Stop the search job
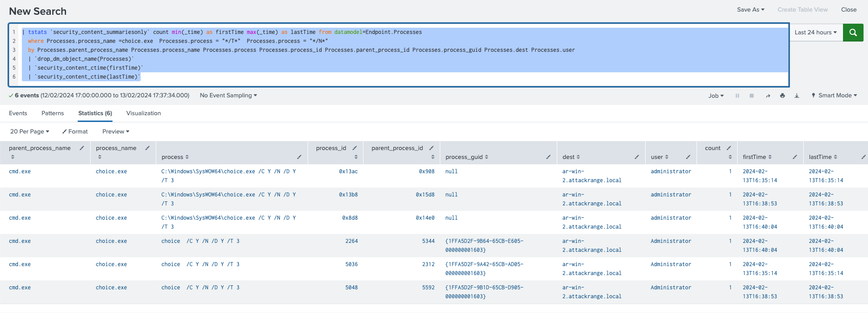Screen dimensions: 868x313 coord(751,96)
